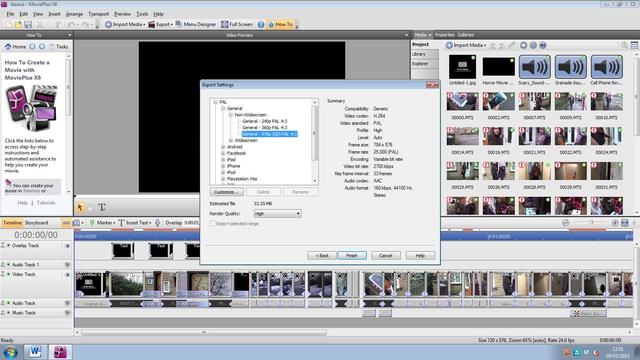Open Scary_Sound audio clip thumbnail
The width and height of the screenshot is (640, 360).
coord(534,67)
